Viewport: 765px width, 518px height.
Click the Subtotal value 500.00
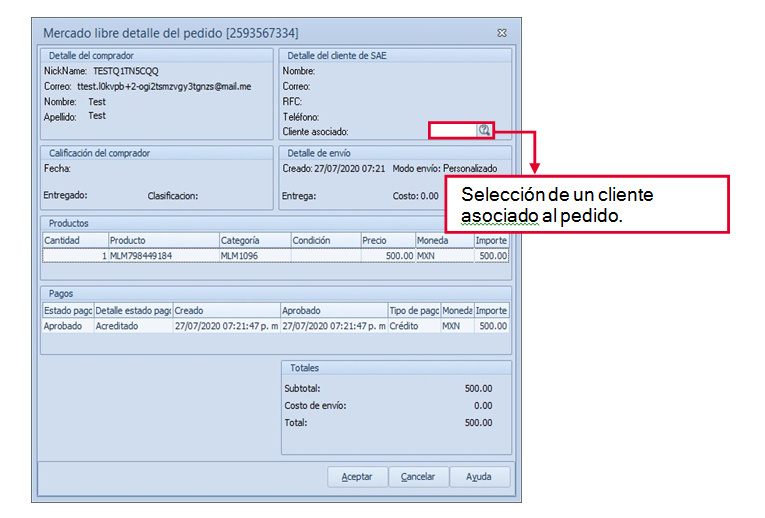pyautogui.click(x=478, y=389)
